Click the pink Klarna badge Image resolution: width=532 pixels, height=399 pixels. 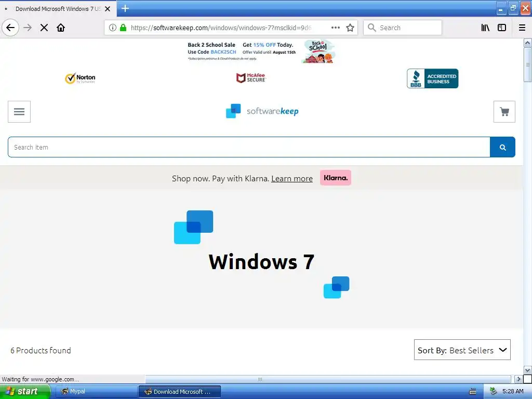[x=336, y=178]
